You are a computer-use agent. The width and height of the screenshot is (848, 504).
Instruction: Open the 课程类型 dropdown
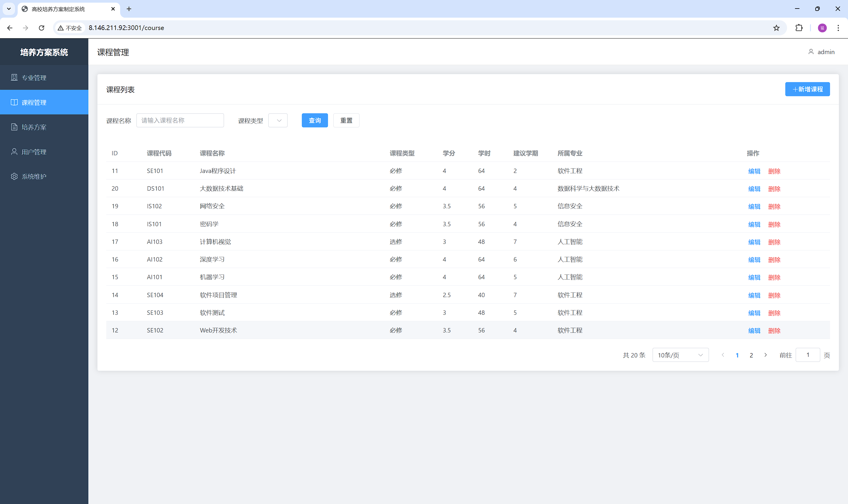point(278,121)
